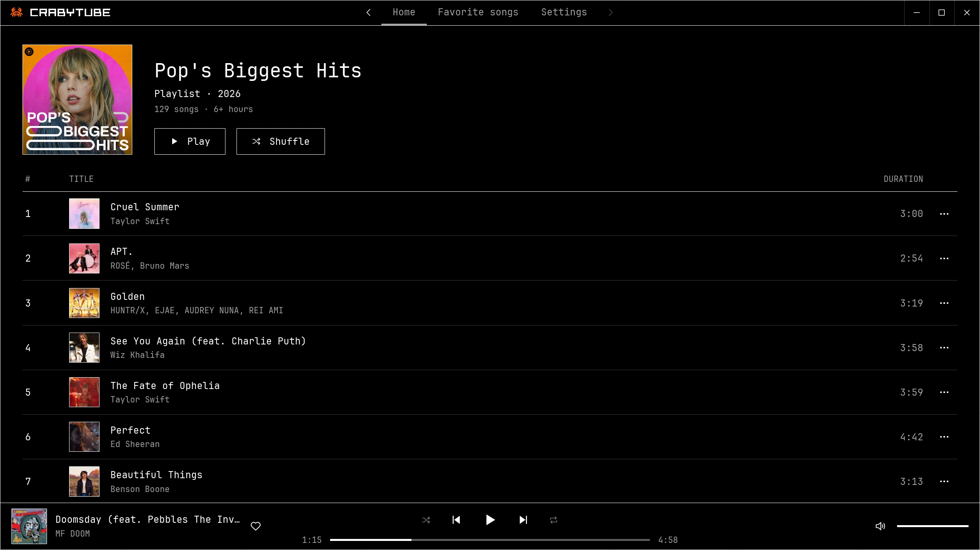
Task: Toggle repeat mode in the player bar
Action: point(554,520)
